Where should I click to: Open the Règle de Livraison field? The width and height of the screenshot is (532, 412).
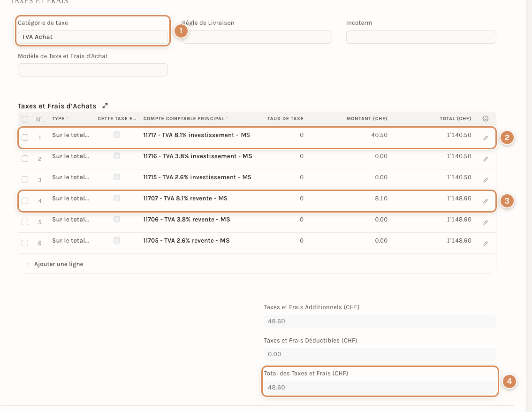257,37
